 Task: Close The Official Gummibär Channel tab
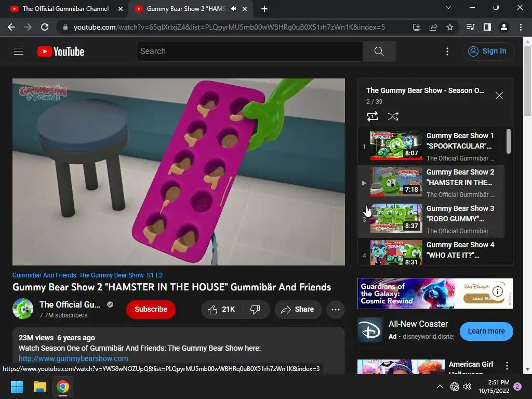121,9
